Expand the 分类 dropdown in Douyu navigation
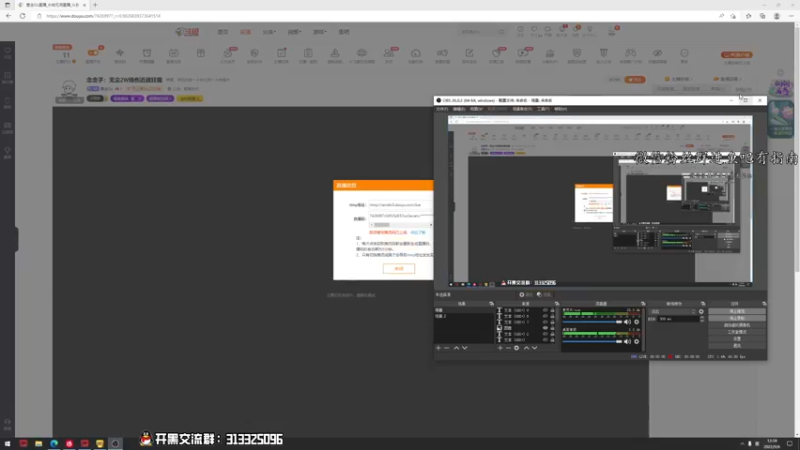This screenshot has height=450, width=800. coord(269,32)
